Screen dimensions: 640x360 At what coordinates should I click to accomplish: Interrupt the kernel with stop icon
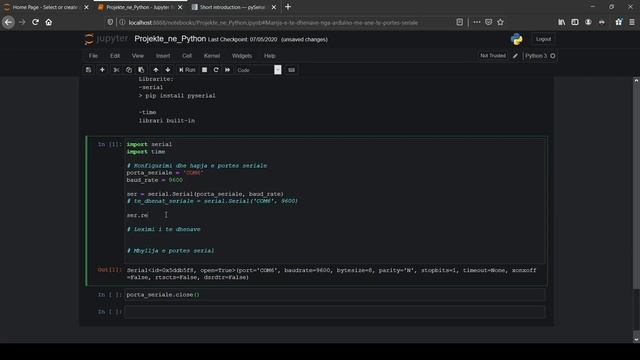click(x=204, y=70)
